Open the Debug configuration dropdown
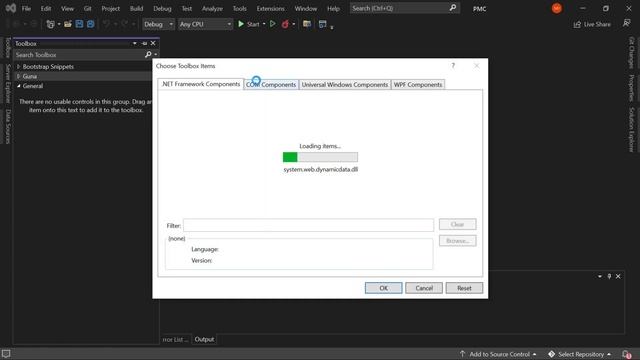Screen dimensions: 640x360 (x=158, y=24)
